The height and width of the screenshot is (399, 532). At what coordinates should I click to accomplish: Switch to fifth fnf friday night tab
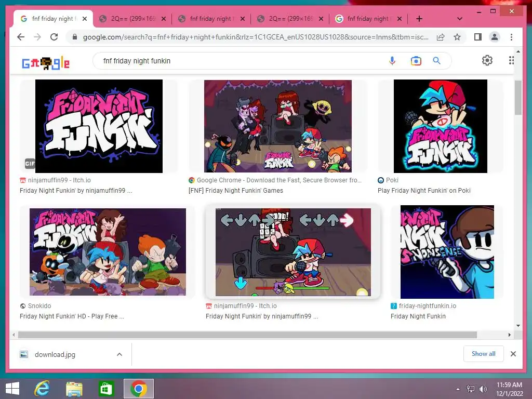click(x=369, y=19)
